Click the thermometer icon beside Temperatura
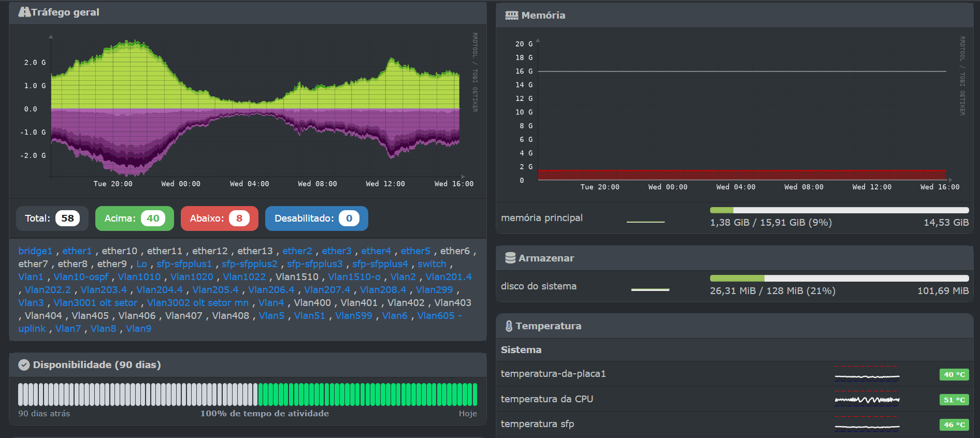 pos(509,326)
